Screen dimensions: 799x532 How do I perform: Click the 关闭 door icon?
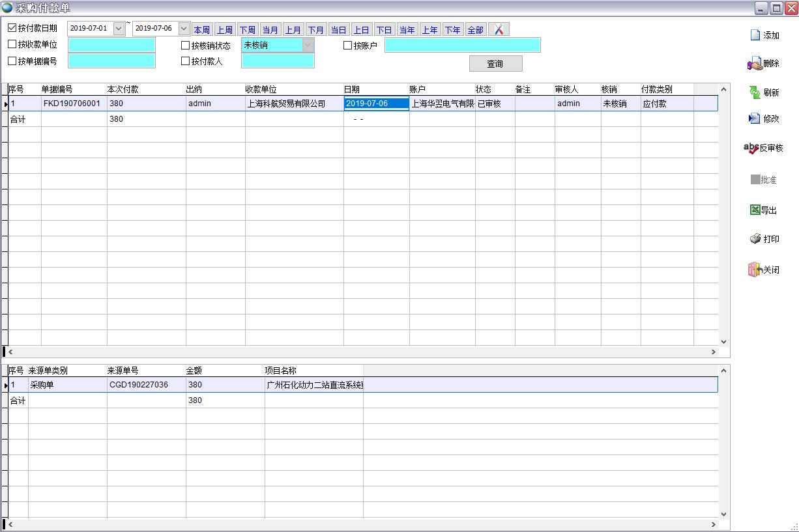[x=755, y=270]
